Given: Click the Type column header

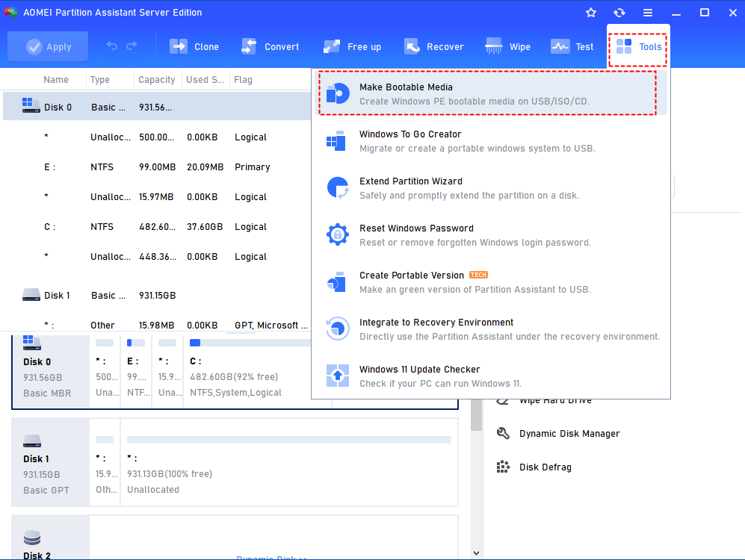Looking at the screenshot, I should 100,80.
